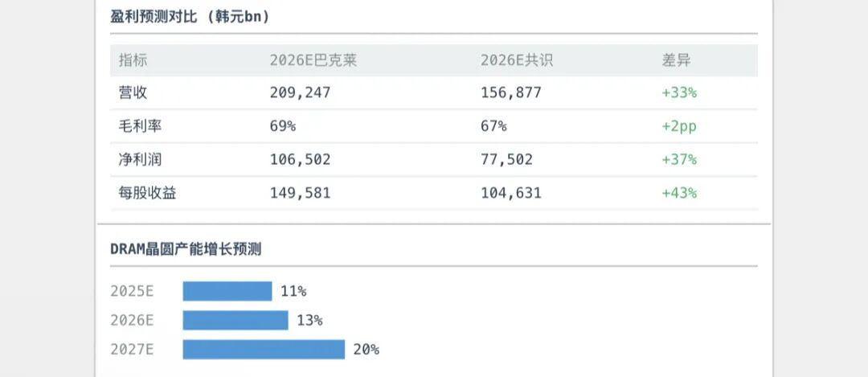Click the +37% net profit difference
The height and width of the screenshot is (377, 868).
(679, 159)
